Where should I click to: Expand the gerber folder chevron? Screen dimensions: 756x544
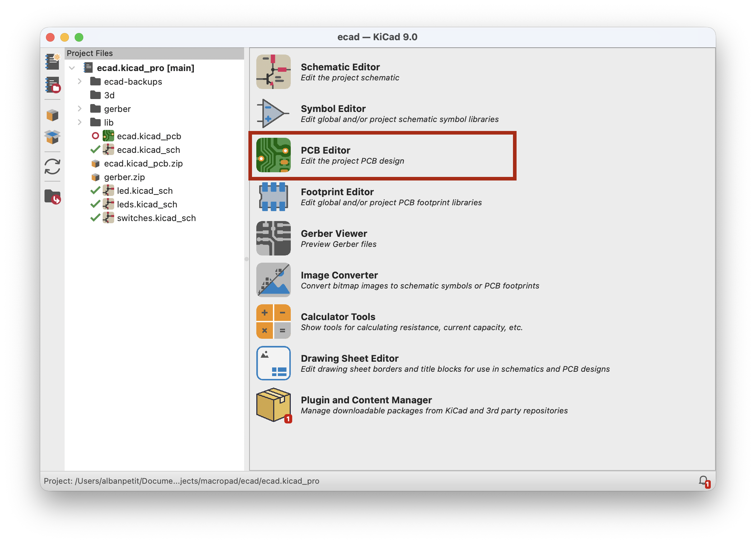(80, 109)
